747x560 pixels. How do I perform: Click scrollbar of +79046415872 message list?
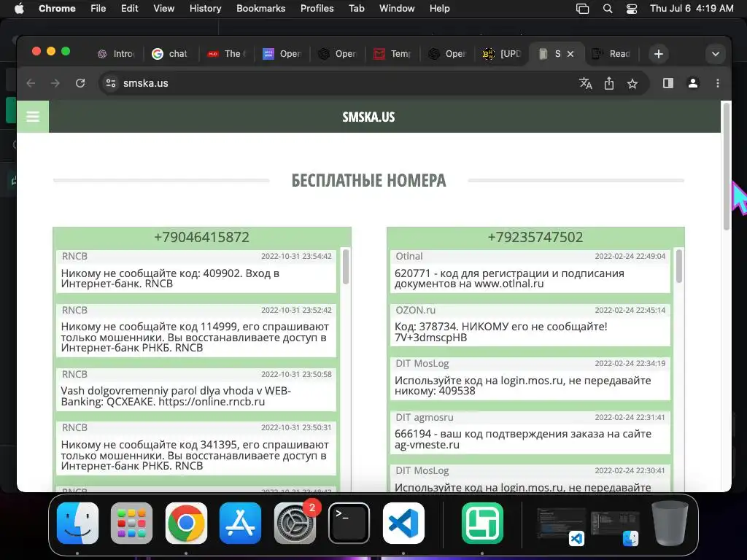[346, 267]
